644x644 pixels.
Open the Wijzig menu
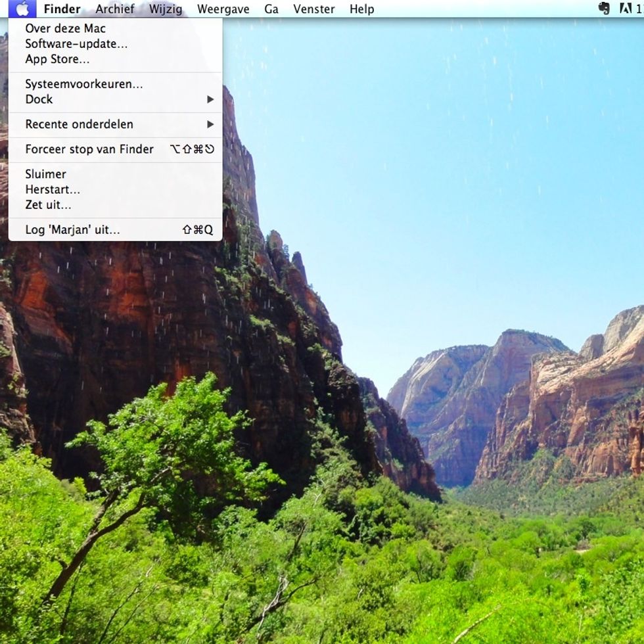pyautogui.click(x=166, y=9)
